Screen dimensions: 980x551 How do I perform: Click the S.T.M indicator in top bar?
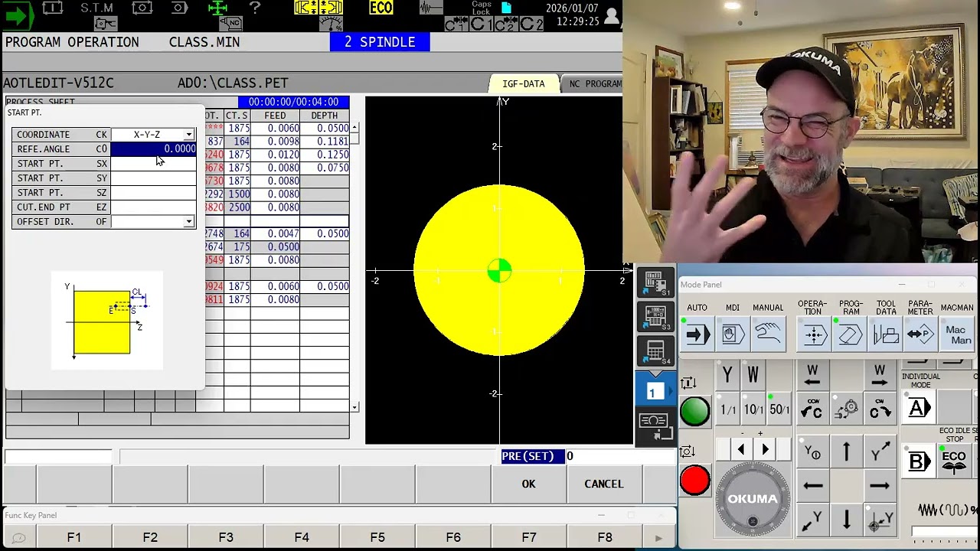97,8
